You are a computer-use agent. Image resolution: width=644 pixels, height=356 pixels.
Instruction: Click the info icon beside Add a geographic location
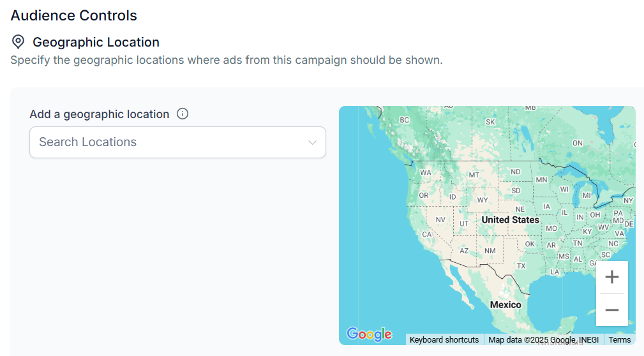183,114
